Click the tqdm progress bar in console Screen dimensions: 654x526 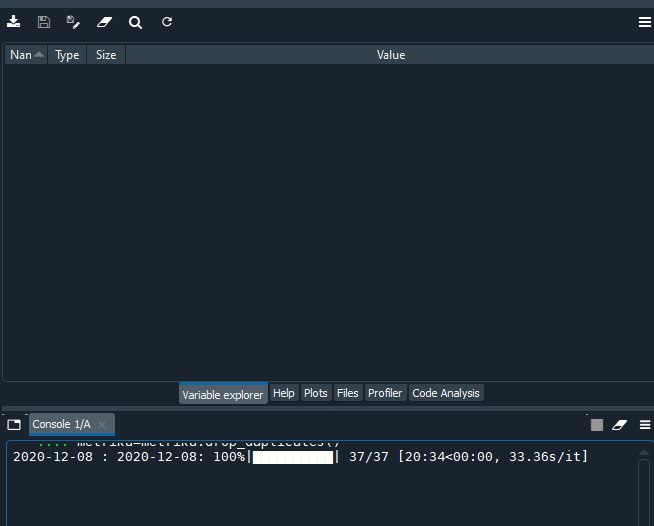coord(293,457)
